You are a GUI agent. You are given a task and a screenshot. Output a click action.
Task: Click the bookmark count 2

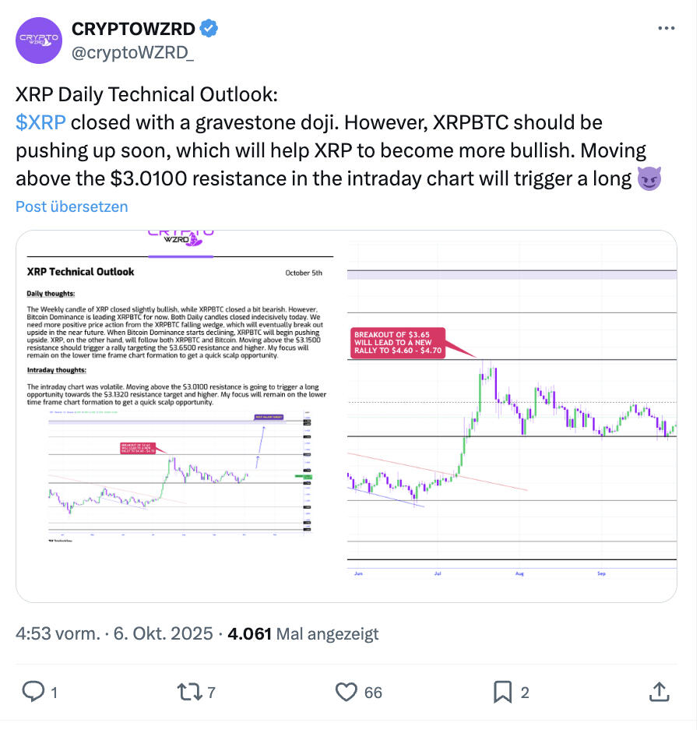click(x=525, y=692)
